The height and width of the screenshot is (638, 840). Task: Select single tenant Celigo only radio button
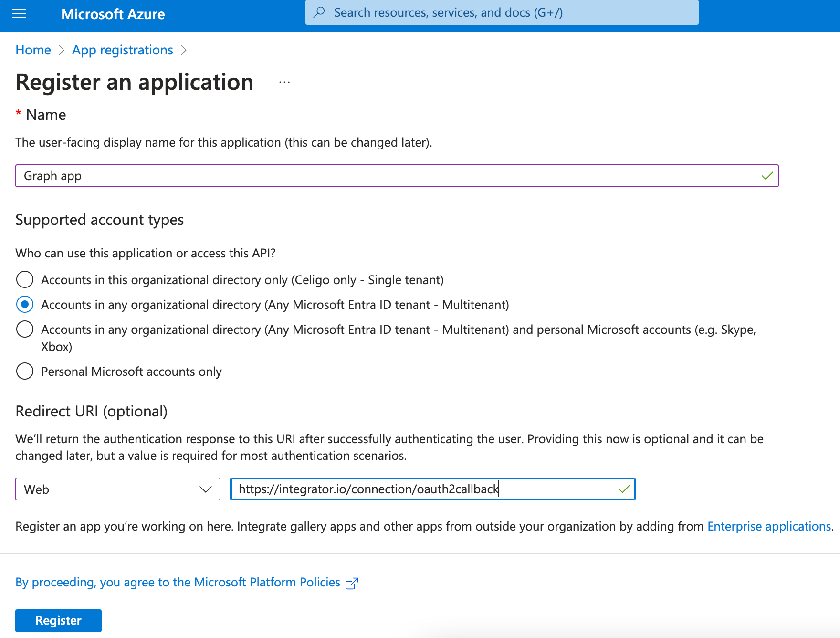tap(25, 279)
